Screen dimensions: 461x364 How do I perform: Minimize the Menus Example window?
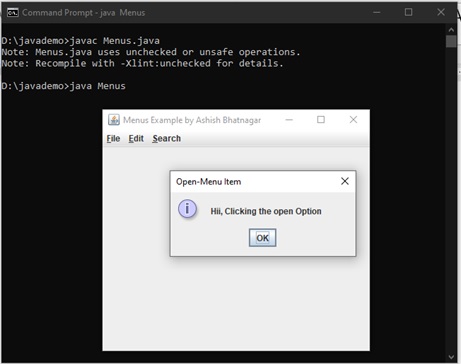289,120
